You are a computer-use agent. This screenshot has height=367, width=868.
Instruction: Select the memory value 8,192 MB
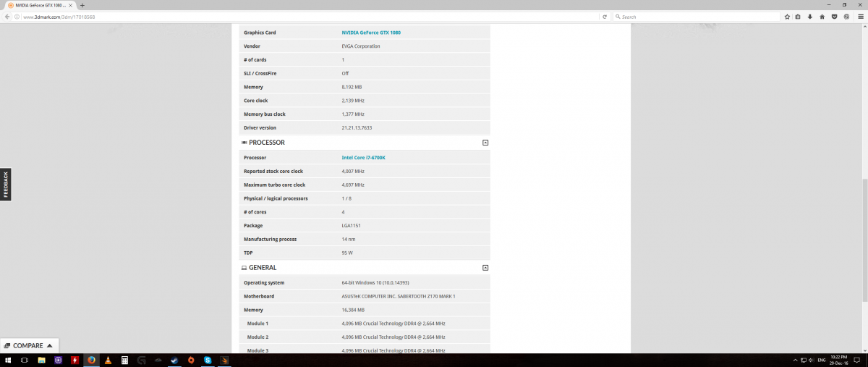[352, 88]
